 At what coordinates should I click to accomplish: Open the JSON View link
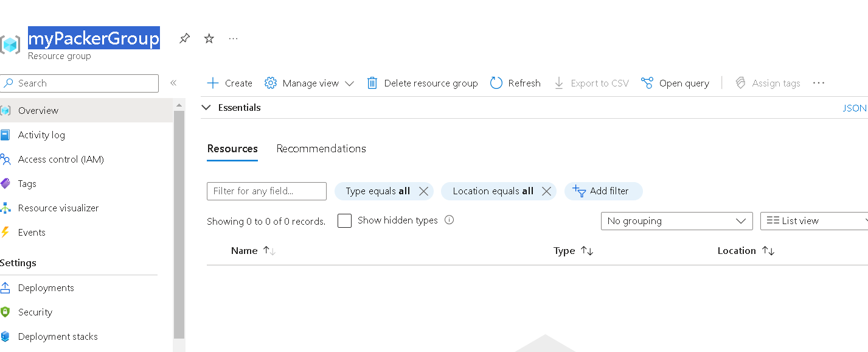[854, 108]
